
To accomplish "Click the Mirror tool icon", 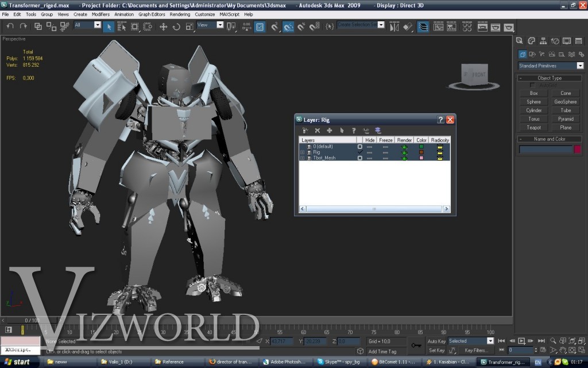I will click(394, 26).
